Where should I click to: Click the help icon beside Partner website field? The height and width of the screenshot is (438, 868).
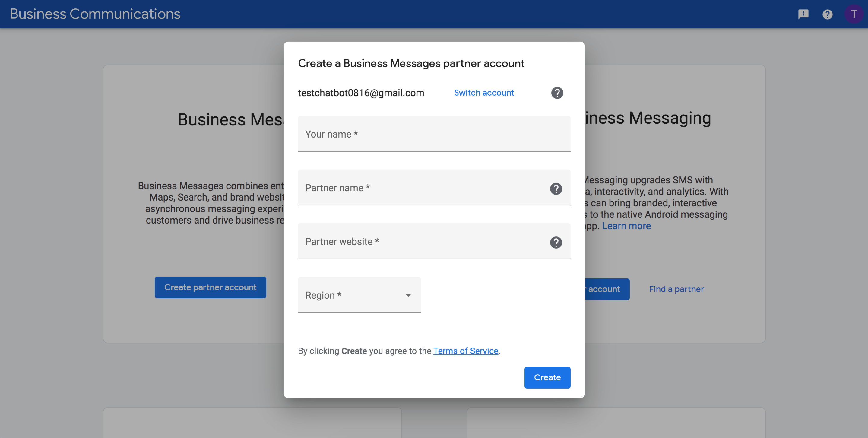(x=556, y=242)
